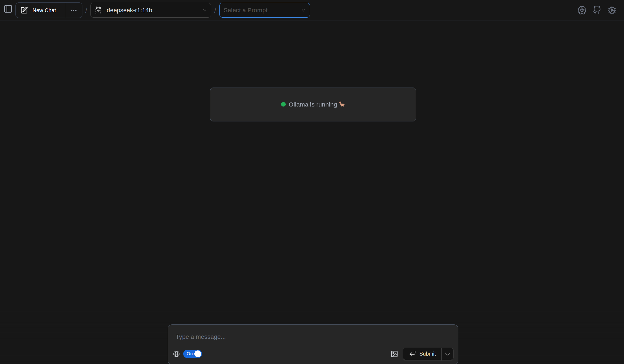Click the Ollama model icon in the breadcrumb
This screenshot has height=364, width=624.
point(98,10)
